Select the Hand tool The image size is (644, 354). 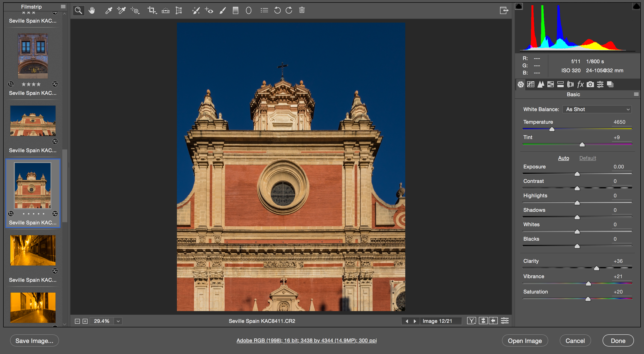tap(92, 10)
